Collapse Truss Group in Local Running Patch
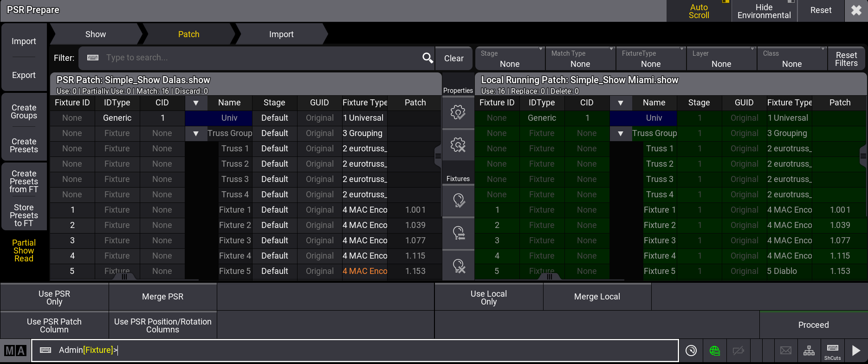Image resolution: width=868 pixels, height=364 pixels. coord(621,134)
